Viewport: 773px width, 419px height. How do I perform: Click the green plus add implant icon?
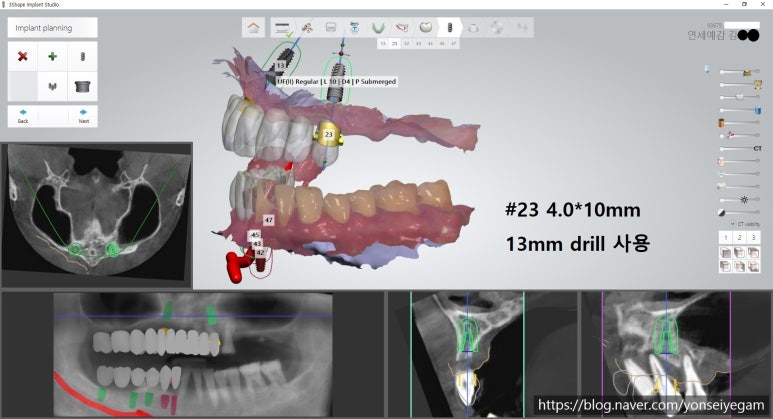(x=52, y=57)
